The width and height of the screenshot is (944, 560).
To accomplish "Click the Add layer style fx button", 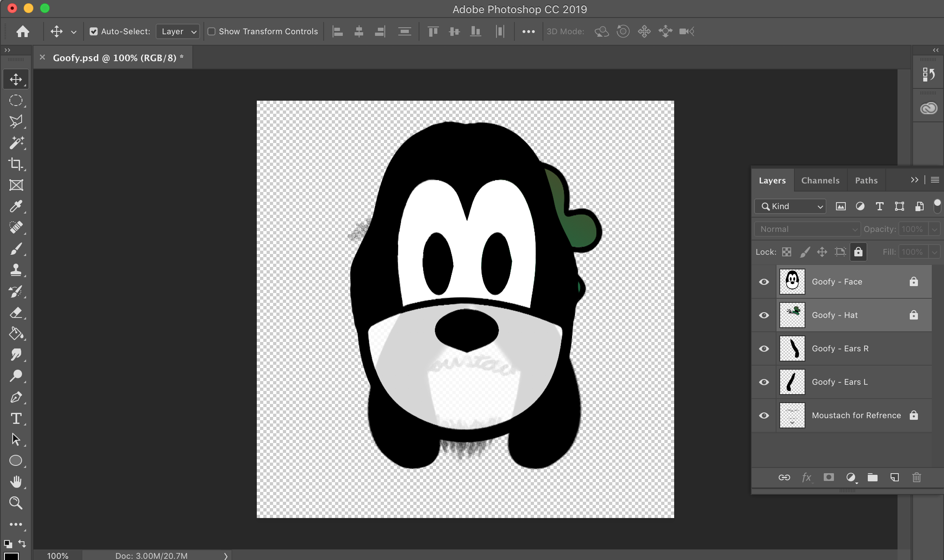I will click(x=807, y=478).
